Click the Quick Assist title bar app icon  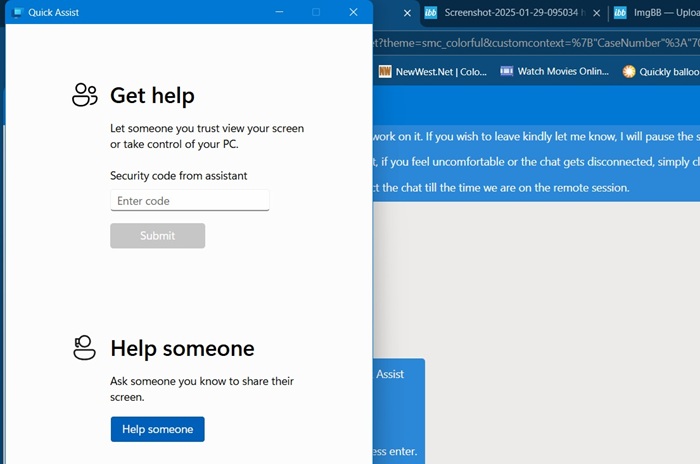click(x=17, y=13)
